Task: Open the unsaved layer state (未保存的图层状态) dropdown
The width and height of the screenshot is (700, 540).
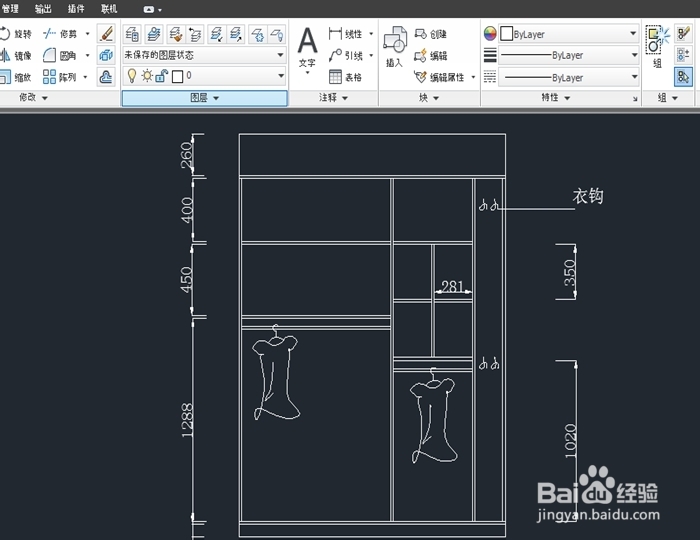Action: point(204,55)
